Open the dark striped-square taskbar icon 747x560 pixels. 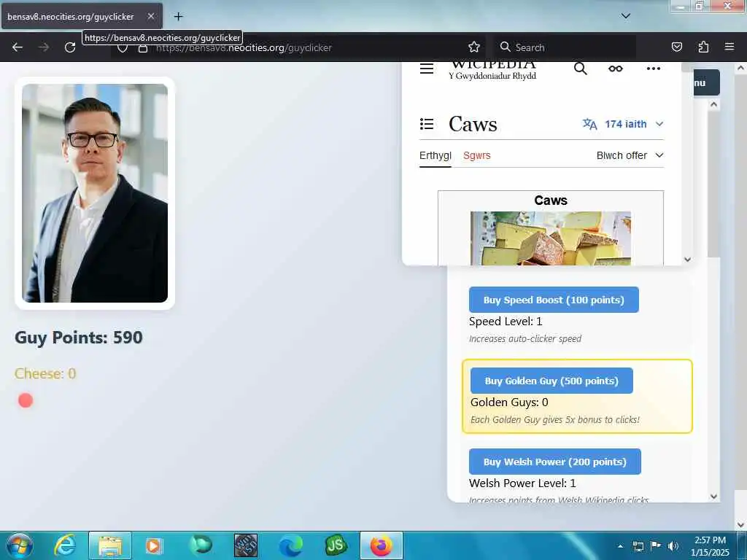point(246,545)
